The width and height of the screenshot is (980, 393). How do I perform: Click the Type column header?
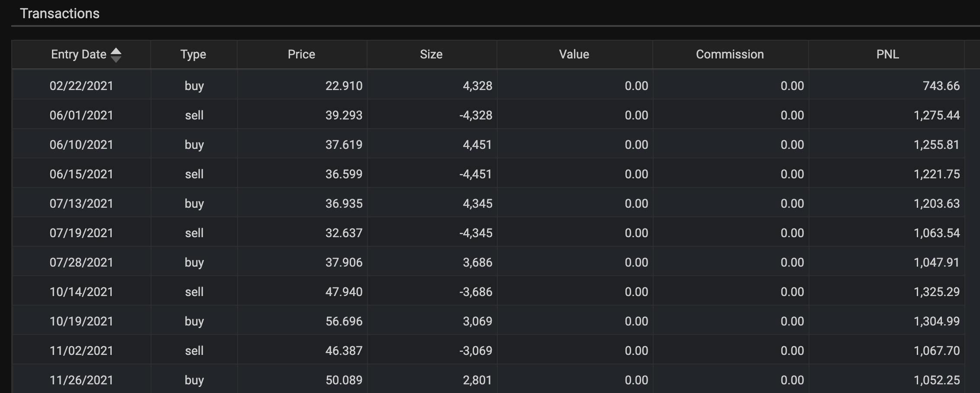[193, 55]
